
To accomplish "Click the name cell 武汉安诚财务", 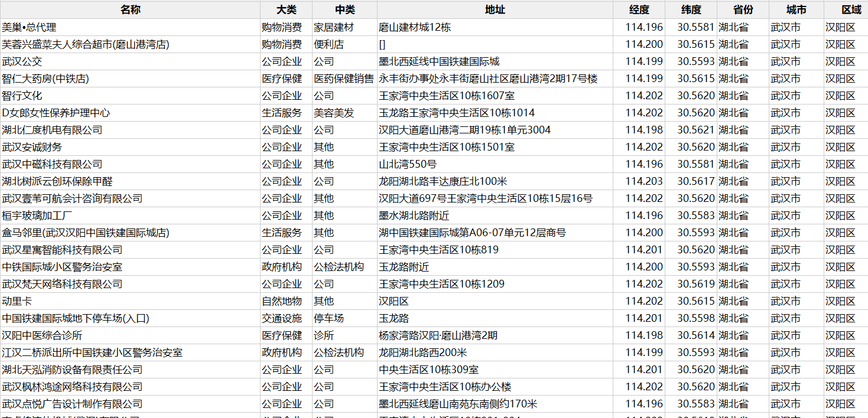I will (130, 147).
